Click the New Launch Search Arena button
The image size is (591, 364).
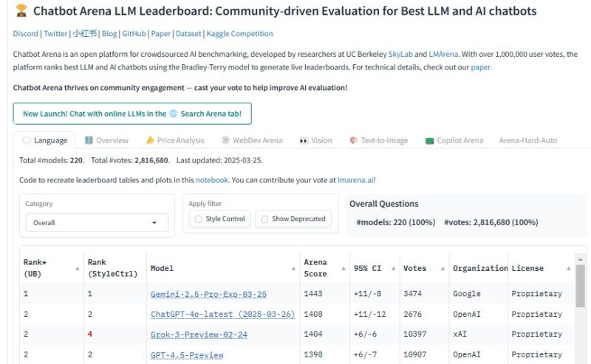click(x=132, y=114)
